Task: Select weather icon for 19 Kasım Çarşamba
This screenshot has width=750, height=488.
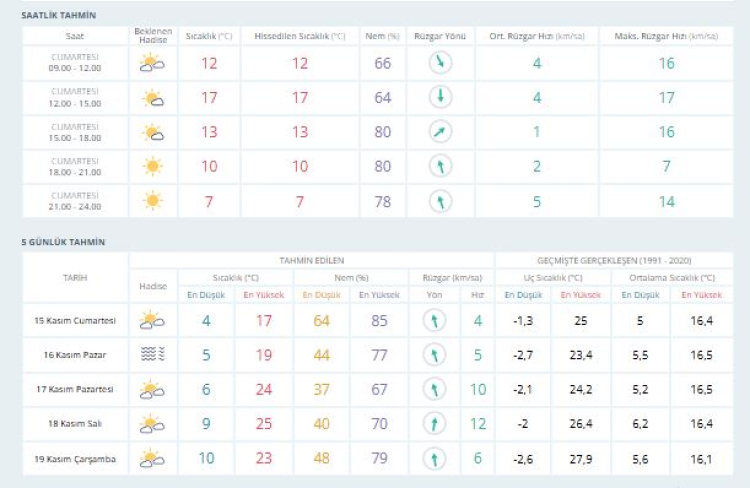Action: [x=152, y=458]
